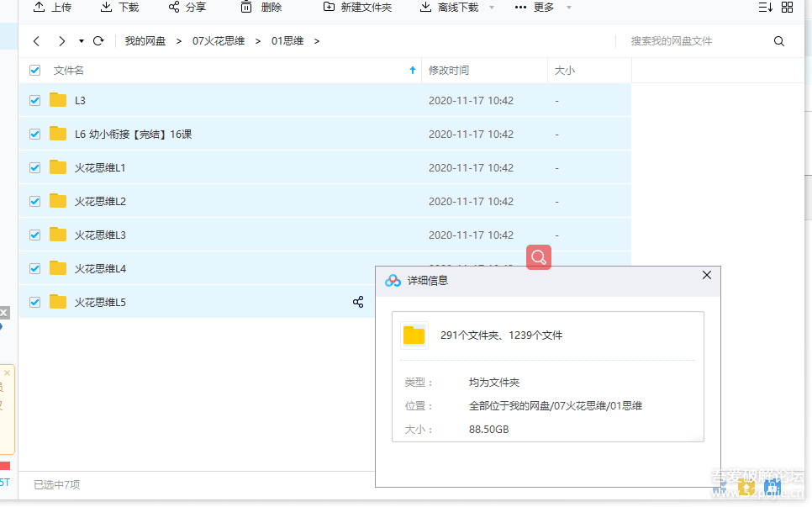Toggle checkbox for 火花思维L4 folder

tap(34, 268)
